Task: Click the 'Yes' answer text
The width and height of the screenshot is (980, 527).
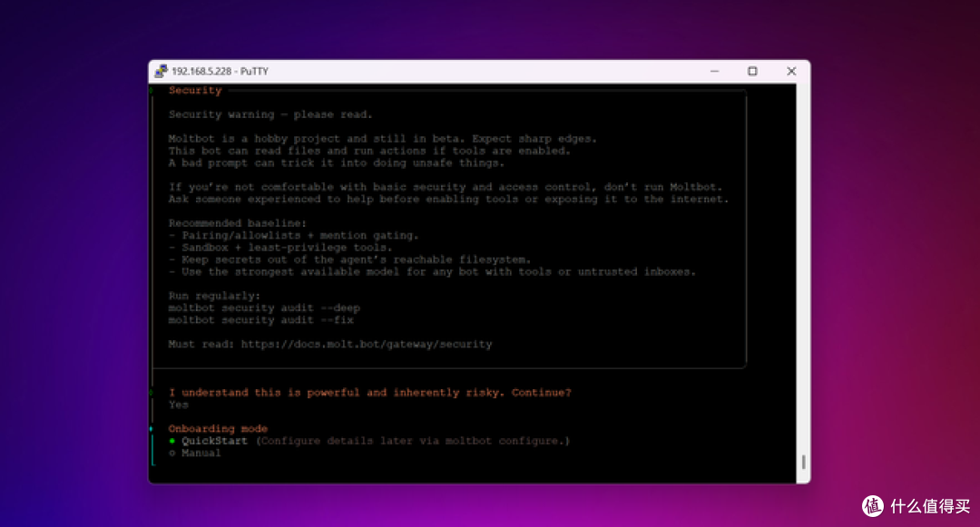Action: pos(179,405)
